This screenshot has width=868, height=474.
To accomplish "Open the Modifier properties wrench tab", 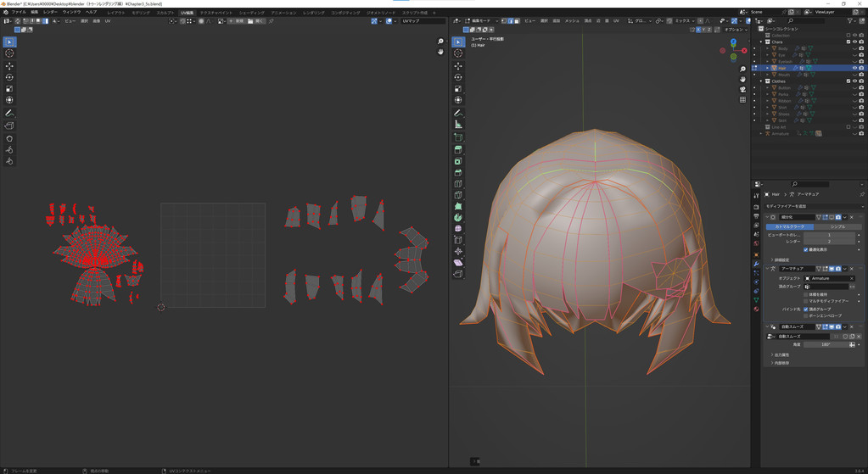I will pyautogui.click(x=756, y=264).
